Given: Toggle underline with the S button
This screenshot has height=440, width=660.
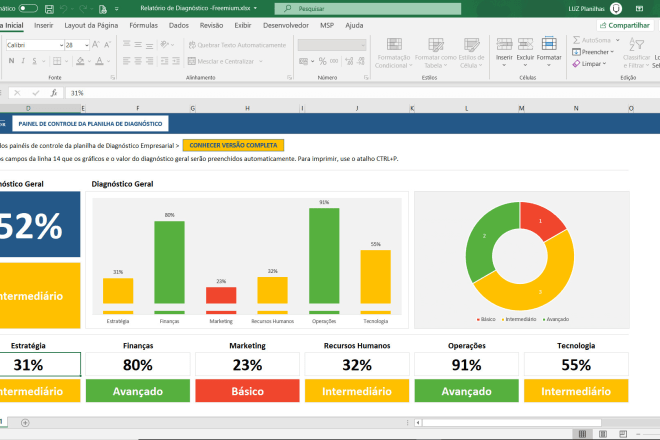Looking at the screenshot, I should [35, 61].
